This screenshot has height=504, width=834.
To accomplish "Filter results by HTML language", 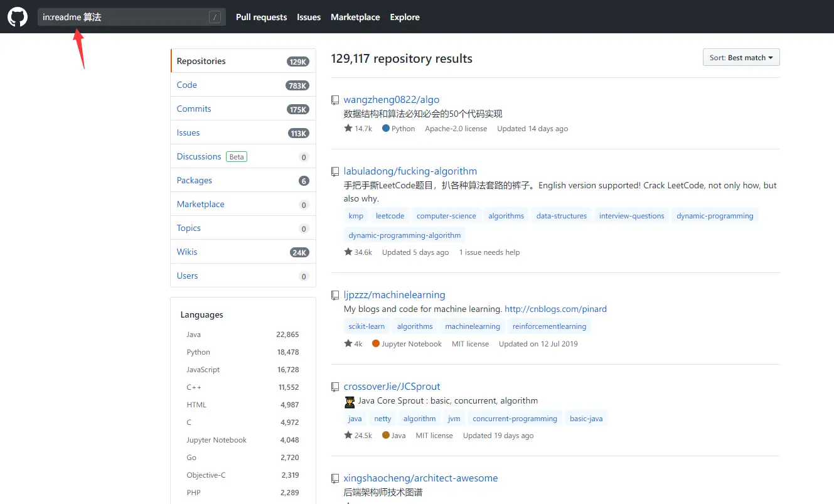I will (243, 405).
